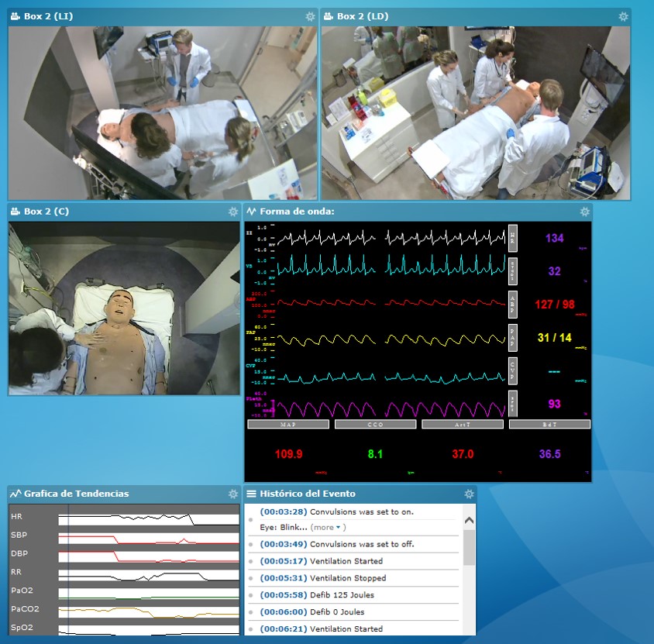Click CCO value 8.1
Screen dimensions: 654x644
coord(375,454)
